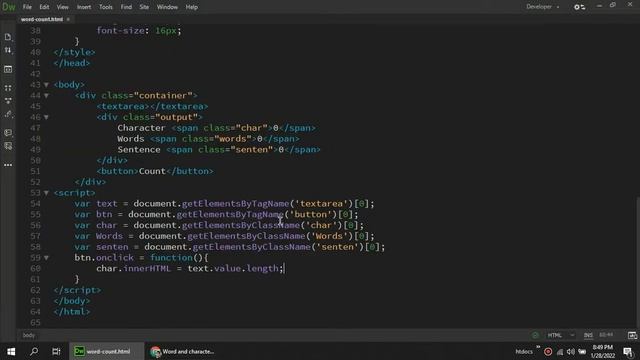Click the green linting status icon
The width and height of the screenshot is (640, 360).
535,335
